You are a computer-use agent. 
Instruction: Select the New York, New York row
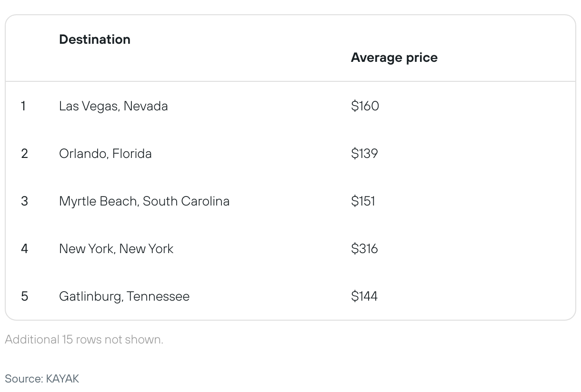coord(116,248)
